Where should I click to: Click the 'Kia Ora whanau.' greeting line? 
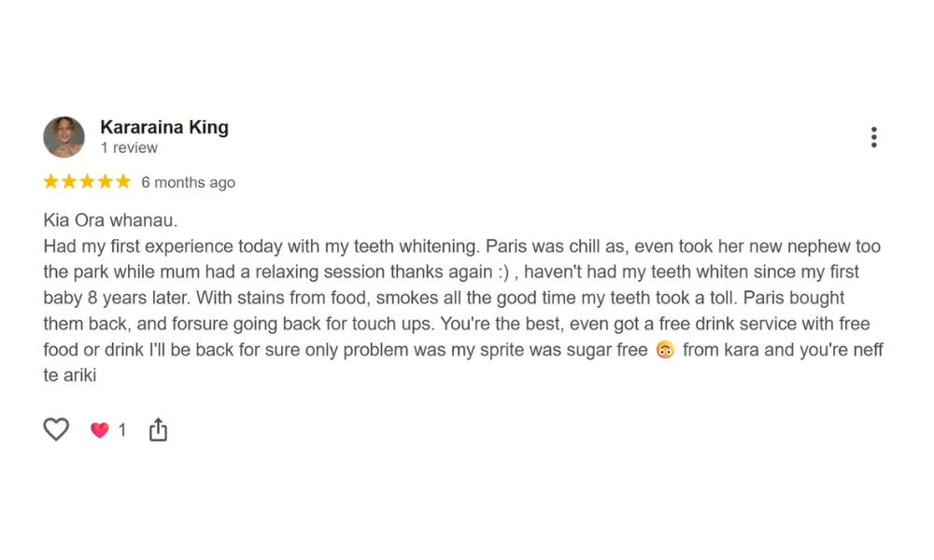[110, 221]
